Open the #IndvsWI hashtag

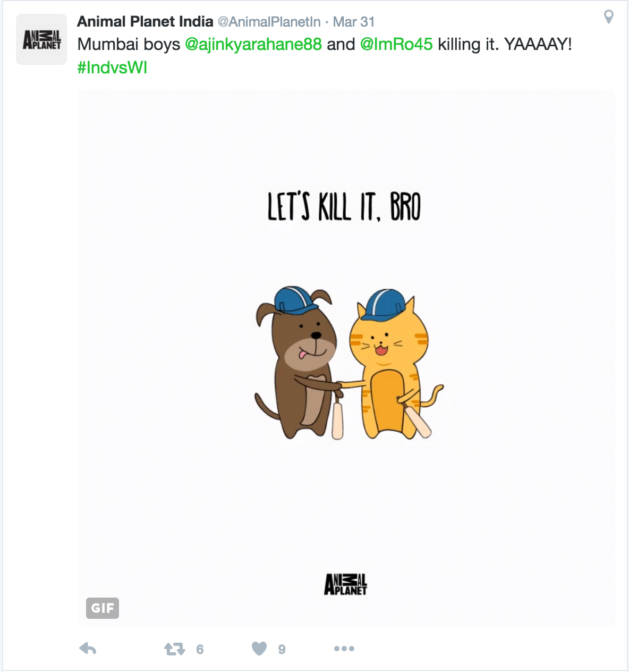(x=112, y=68)
